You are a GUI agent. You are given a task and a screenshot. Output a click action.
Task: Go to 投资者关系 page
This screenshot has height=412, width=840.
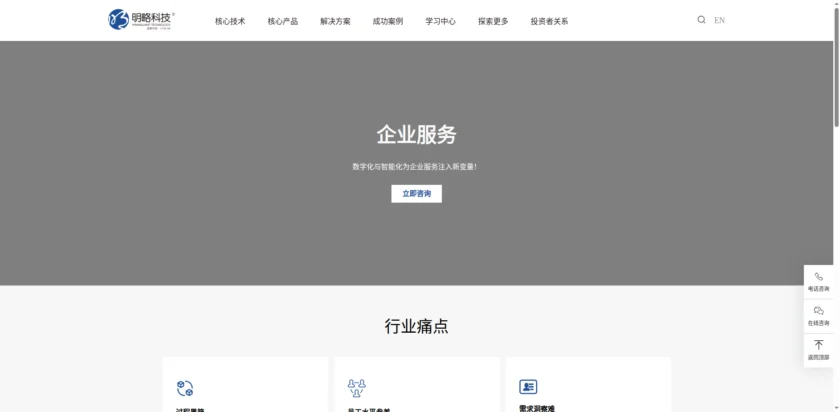click(549, 21)
